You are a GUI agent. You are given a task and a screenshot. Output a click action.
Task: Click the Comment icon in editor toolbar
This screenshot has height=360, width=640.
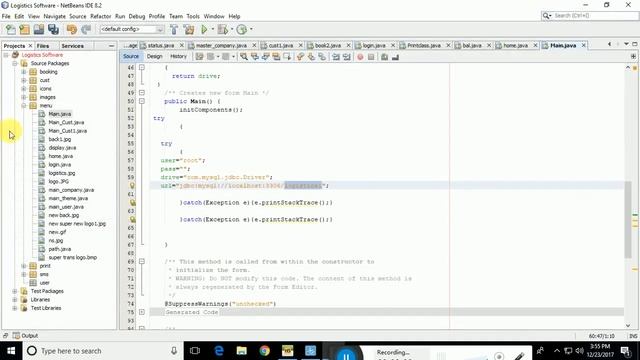tap(384, 57)
